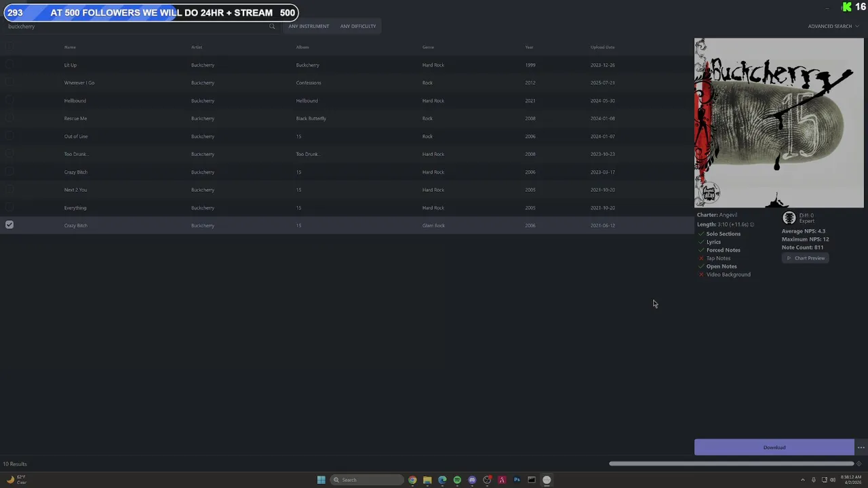This screenshot has height=488, width=868.
Task: Click the microphone tray icon
Action: pyautogui.click(x=814, y=480)
